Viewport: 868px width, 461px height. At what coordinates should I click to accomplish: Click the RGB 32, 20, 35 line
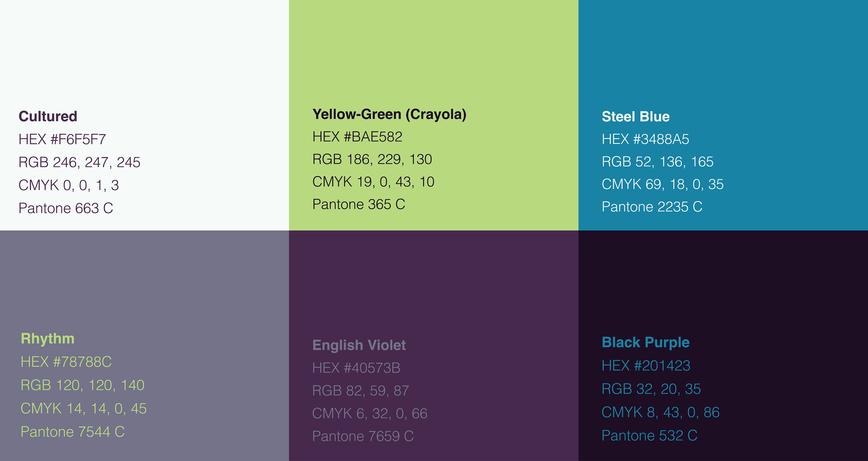pyautogui.click(x=651, y=389)
